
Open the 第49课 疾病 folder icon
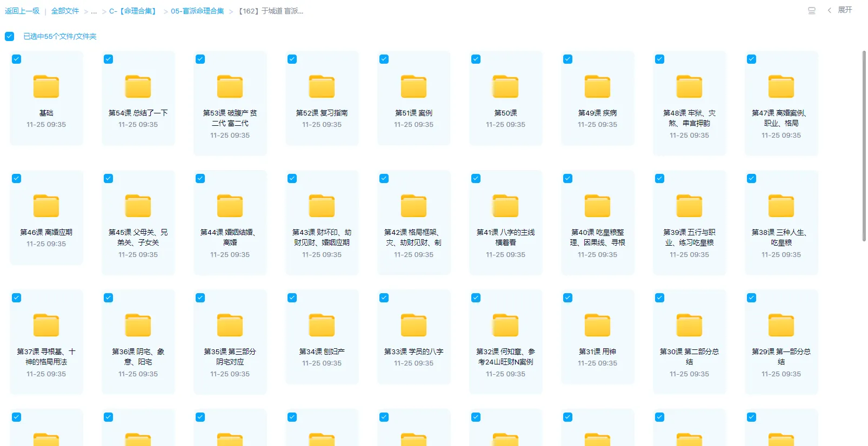pos(597,86)
